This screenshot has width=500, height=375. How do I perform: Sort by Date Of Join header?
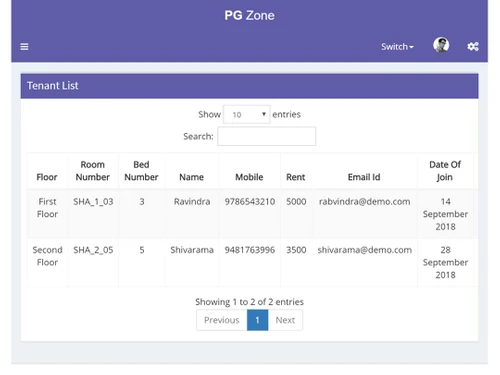[x=445, y=171]
